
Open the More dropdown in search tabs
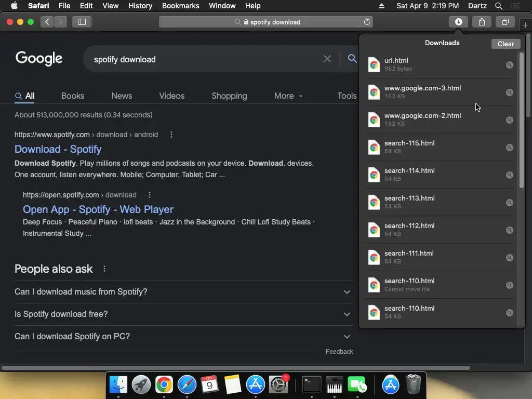pyautogui.click(x=288, y=96)
